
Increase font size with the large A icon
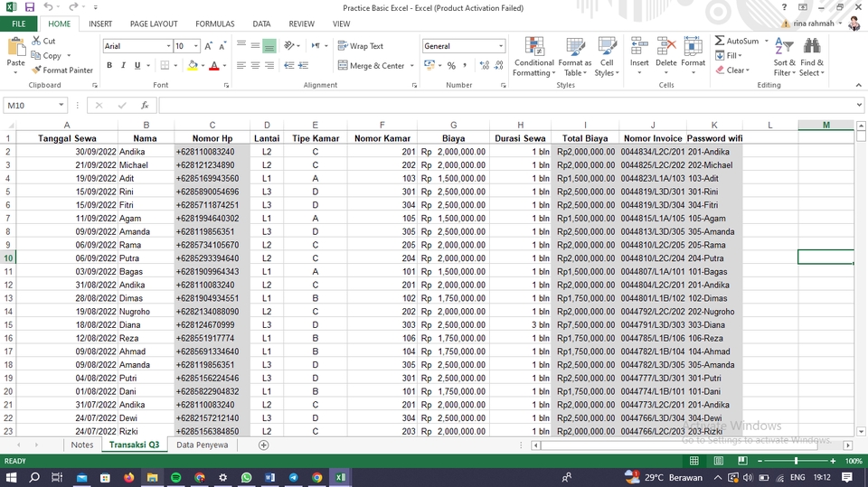(x=208, y=46)
